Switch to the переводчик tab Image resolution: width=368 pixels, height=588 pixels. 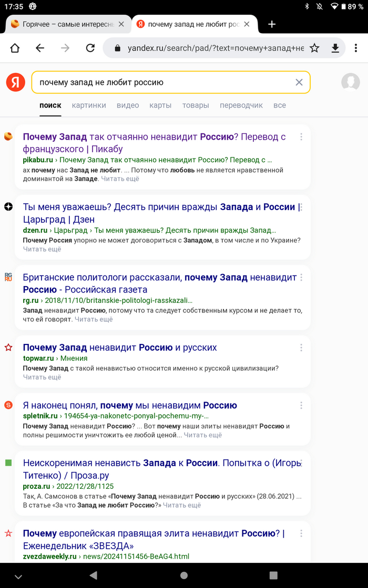241,105
